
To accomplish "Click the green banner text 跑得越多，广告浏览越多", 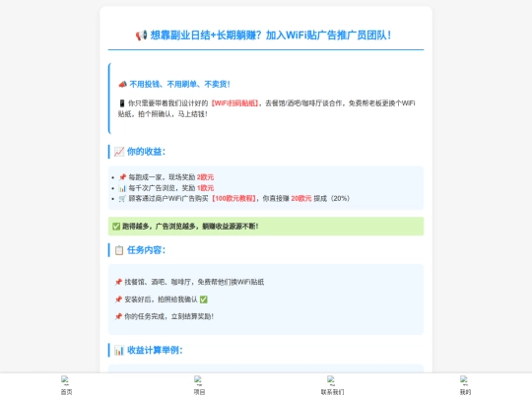I will [190, 227].
